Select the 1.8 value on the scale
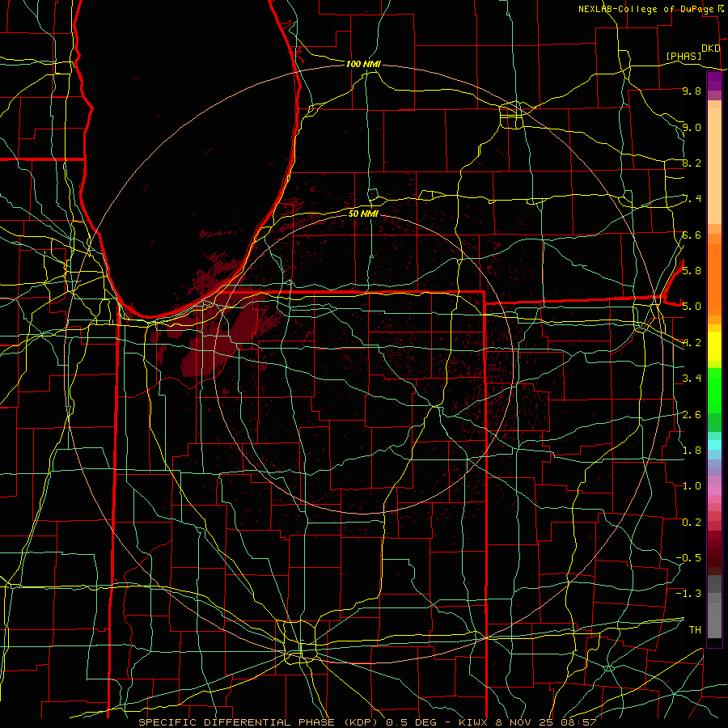Screen dimensions: 728x728 [692, 451]
